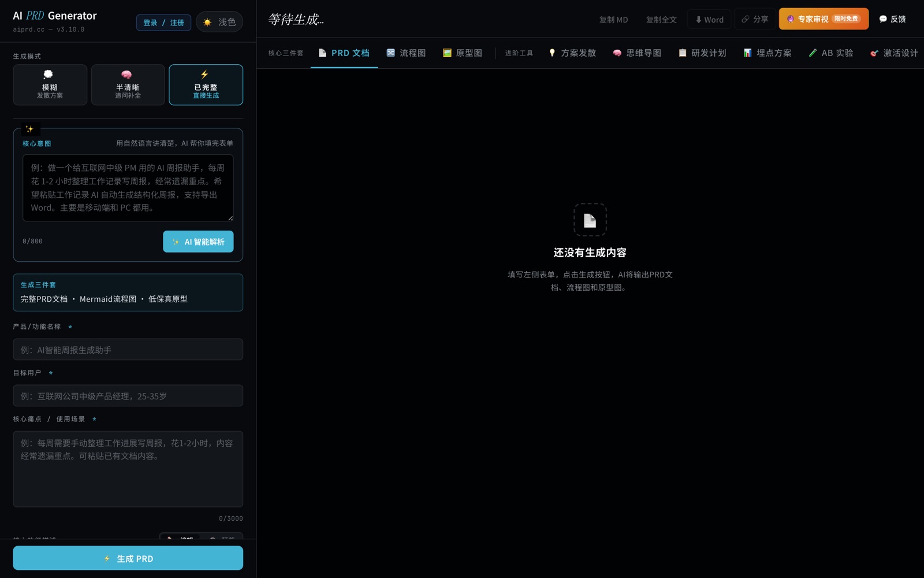Viewport: 924px width, 578px height.
Task: Open 登录 / 注册 dialog
Action: (163, 22)
